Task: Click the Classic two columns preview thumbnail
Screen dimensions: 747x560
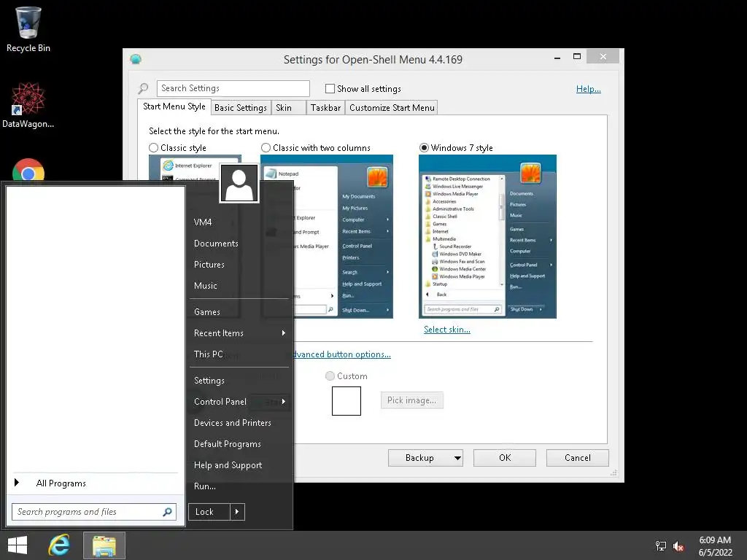Action: (x=327, y=237)
